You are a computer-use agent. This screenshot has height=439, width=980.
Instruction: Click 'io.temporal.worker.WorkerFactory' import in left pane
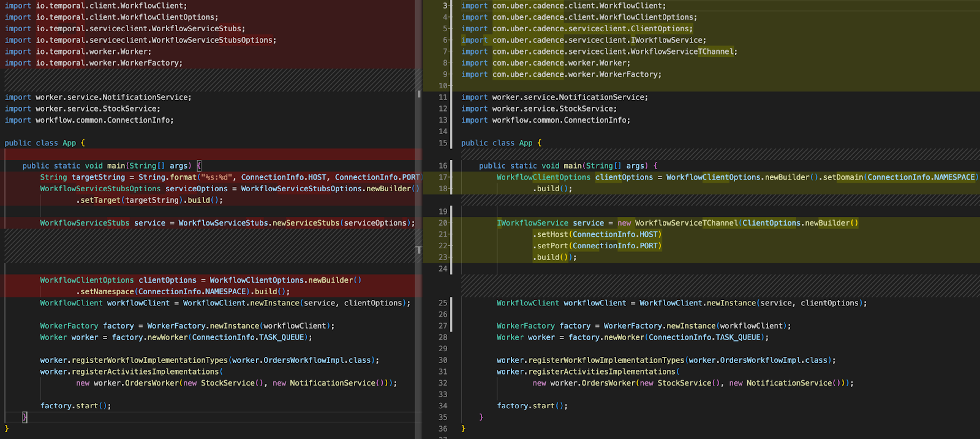click(x=108, y=63)
